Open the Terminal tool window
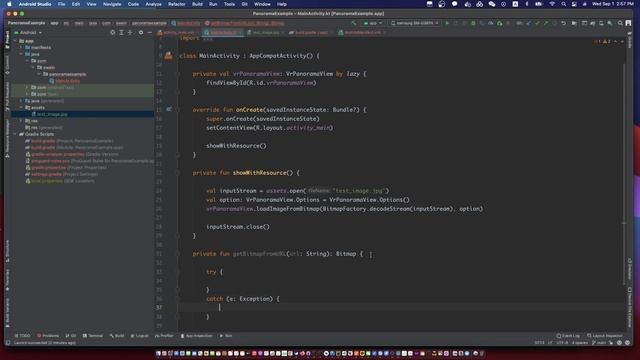Image resolution: width=640 pixels, height=360 pixels. coord(93,336)
